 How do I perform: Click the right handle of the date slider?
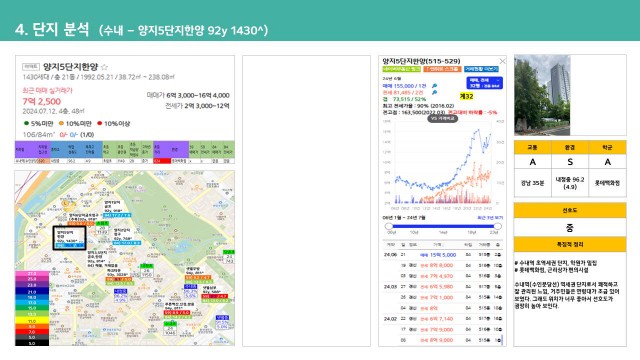coord(498,226)
